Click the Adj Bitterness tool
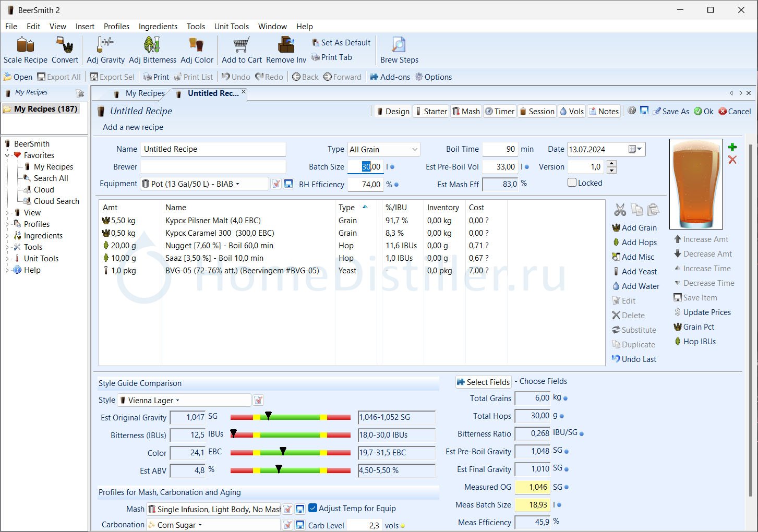This screenshot has width=758, height=532. coord(152,50)
